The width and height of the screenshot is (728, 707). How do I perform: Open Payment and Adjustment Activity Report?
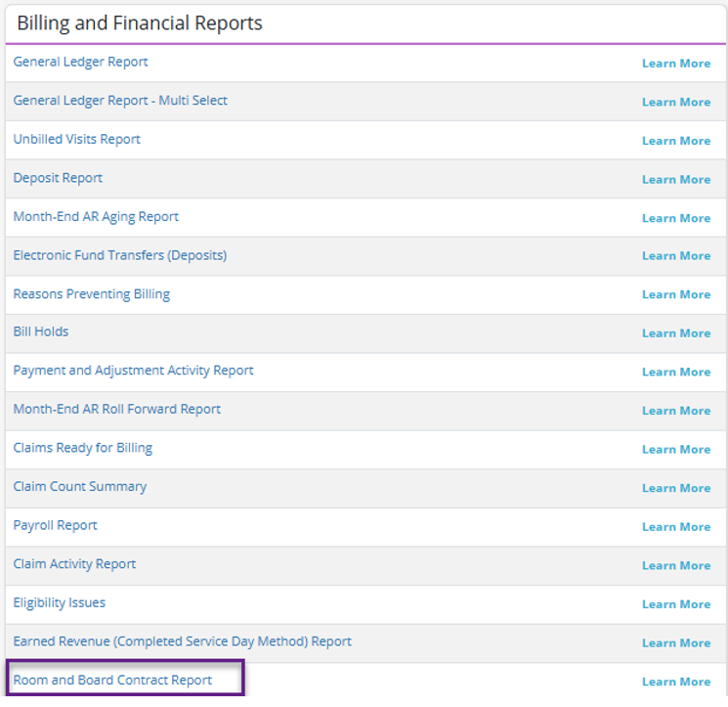133,371
